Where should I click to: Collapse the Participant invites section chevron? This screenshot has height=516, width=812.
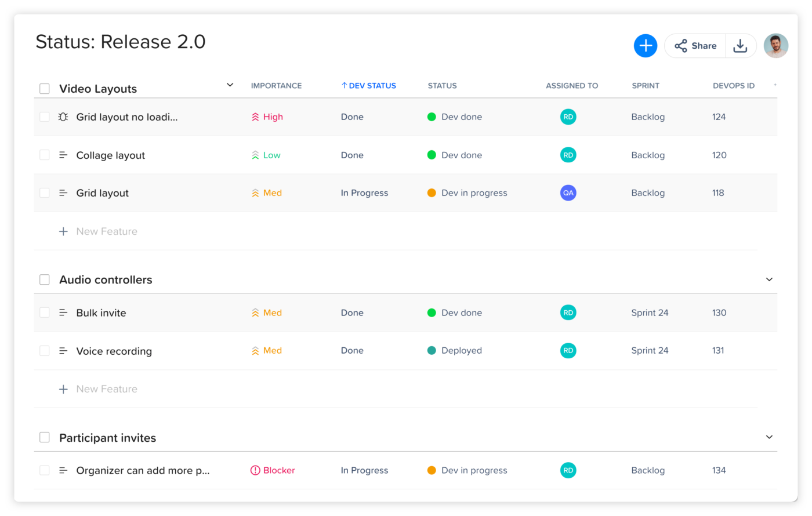click(769, 437)
